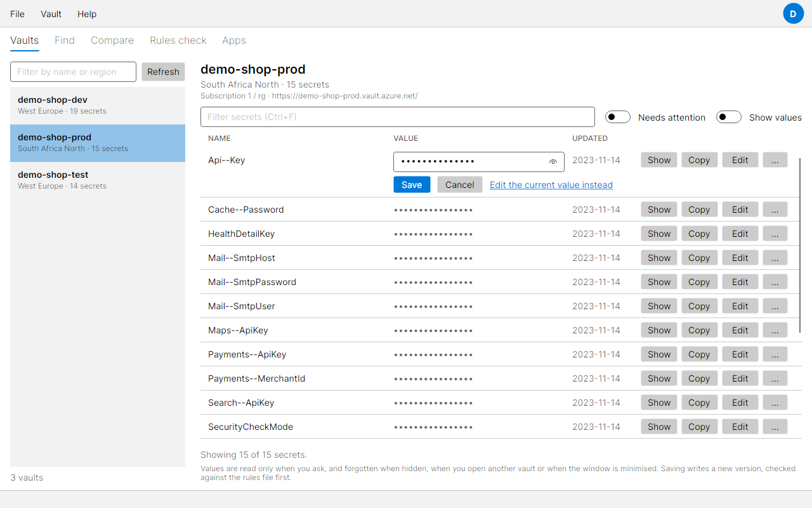The width and height of the screenshot is (812, 508).
Task: Show the SecurityCheckMode value
Action: 659,427
